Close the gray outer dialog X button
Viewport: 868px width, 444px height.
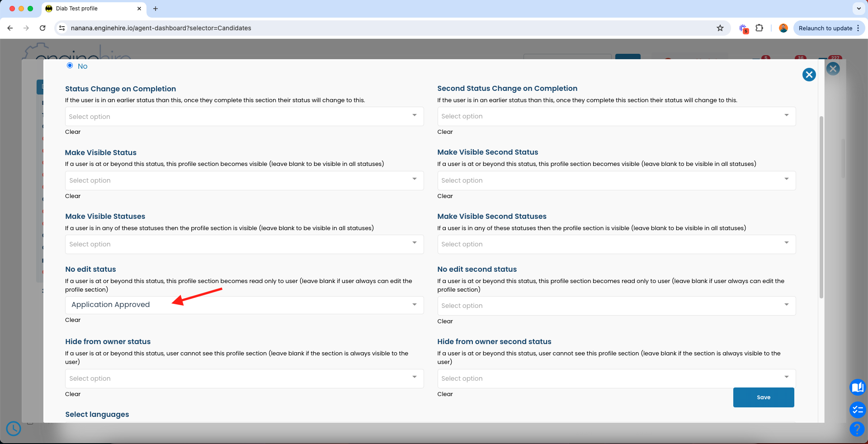coord(833,69)
